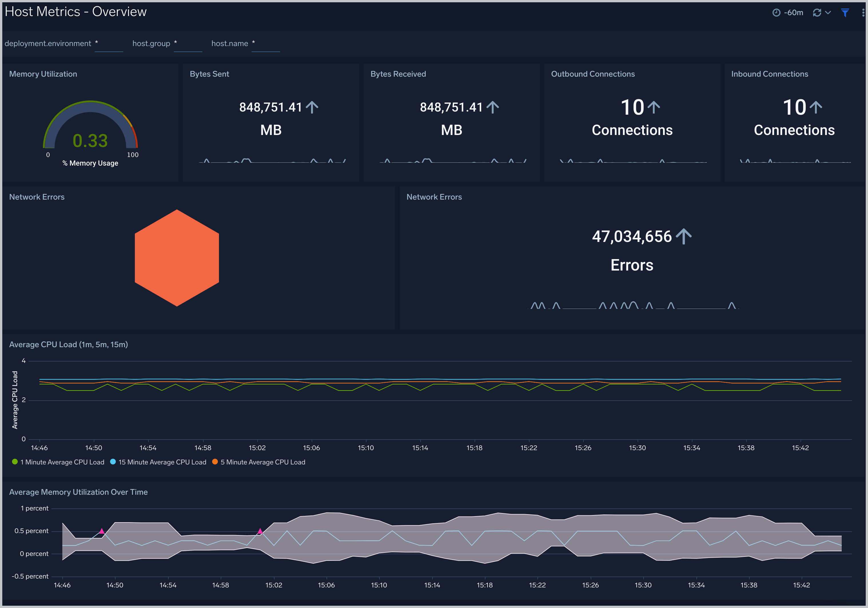Click the Inbound Connections sparkline
The height and width of the screenshot is (608, 868).
795,161
